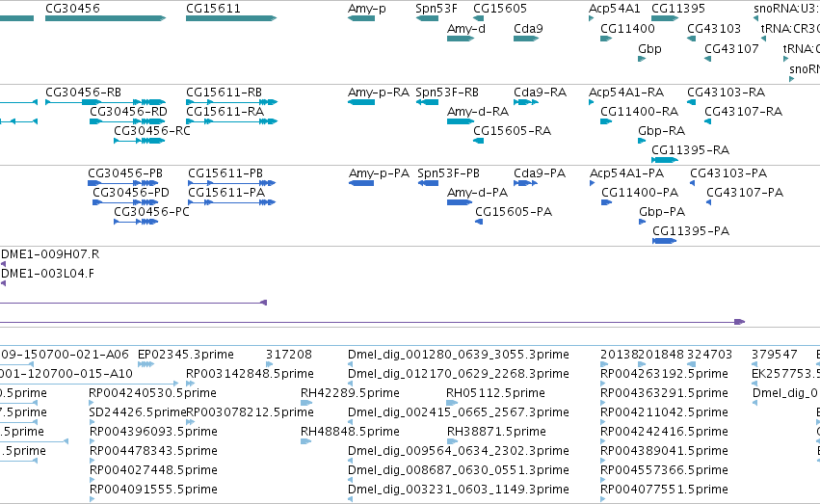The height and width of the screenshot is (504, 820).
Task: Select EST RP003142848.5prime
Action: [250, 374]
